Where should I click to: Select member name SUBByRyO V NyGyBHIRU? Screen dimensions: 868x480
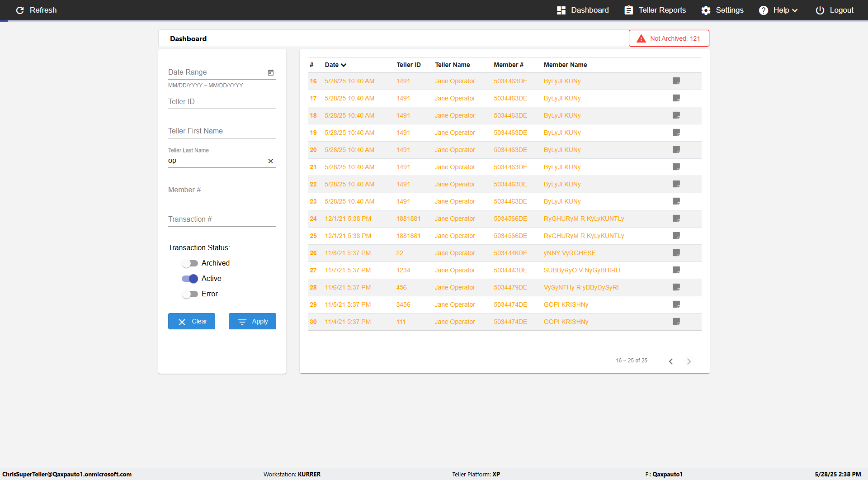point(582,270)
